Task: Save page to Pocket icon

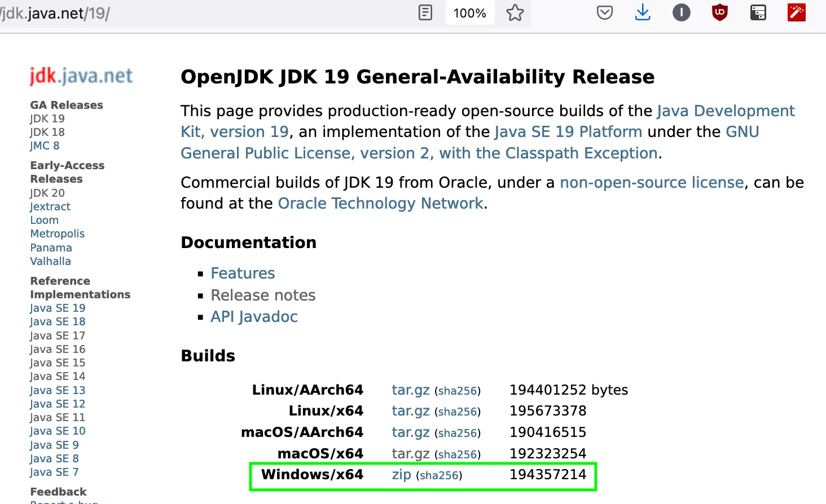Action: [605, 12]
